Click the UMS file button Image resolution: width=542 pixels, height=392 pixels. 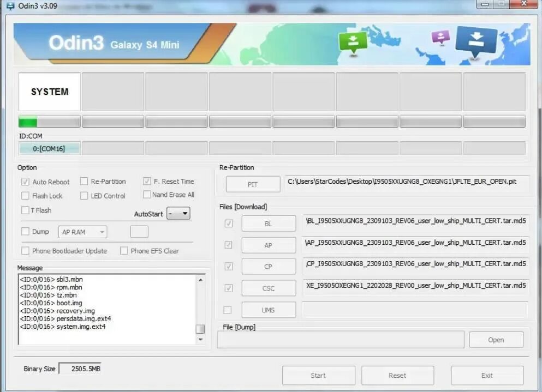269,310
